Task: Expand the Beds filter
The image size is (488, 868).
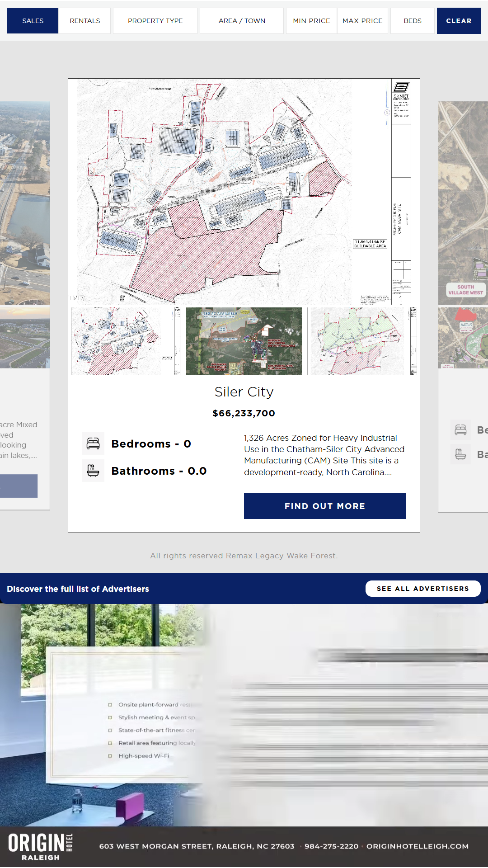Action: point(413,21)
